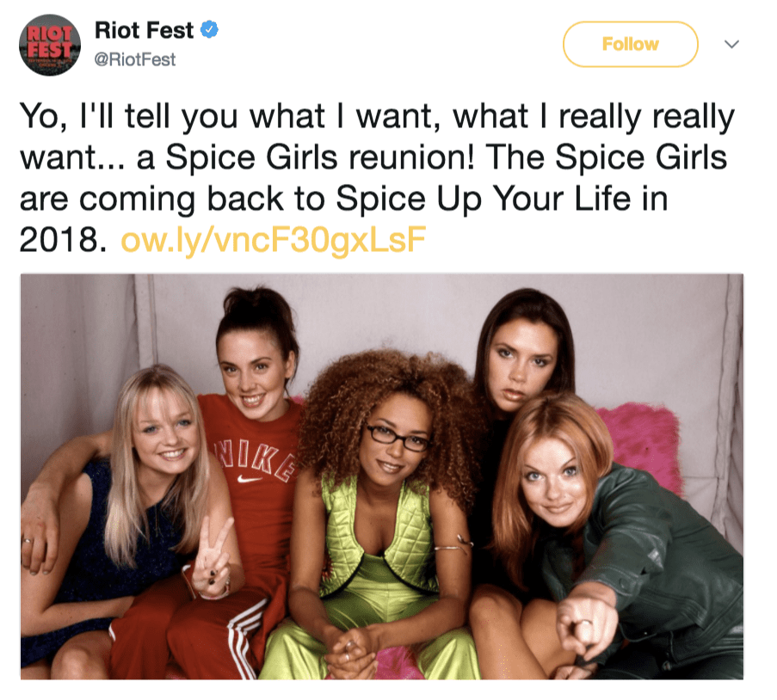Click the words "Spice Girls reunion!" in tweet
777x700 pixels.
(319, 157)
